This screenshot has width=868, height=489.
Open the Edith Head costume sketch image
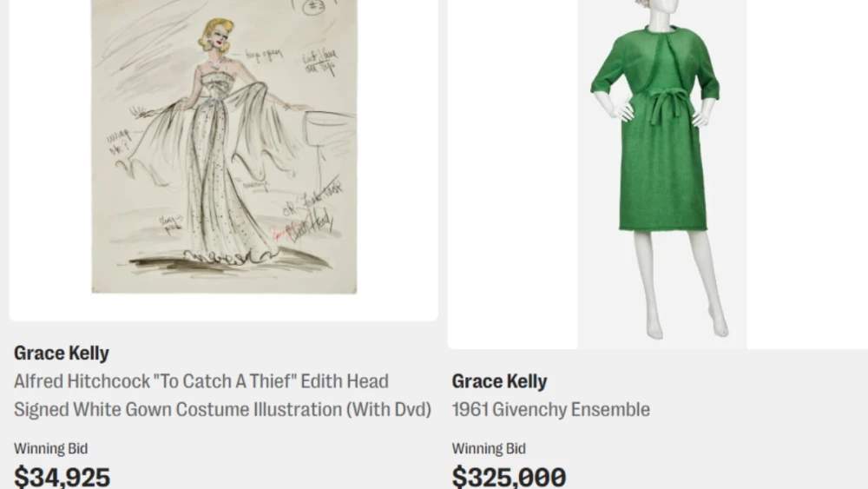pyautogui.click(x=224, y=148)
